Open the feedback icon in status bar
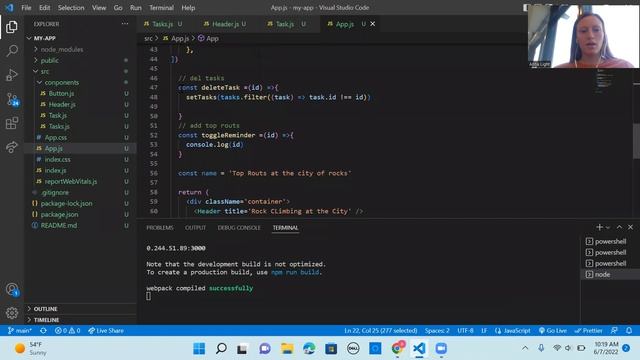Viewport: 640px width, 360px height. click(x=614, y=331)
